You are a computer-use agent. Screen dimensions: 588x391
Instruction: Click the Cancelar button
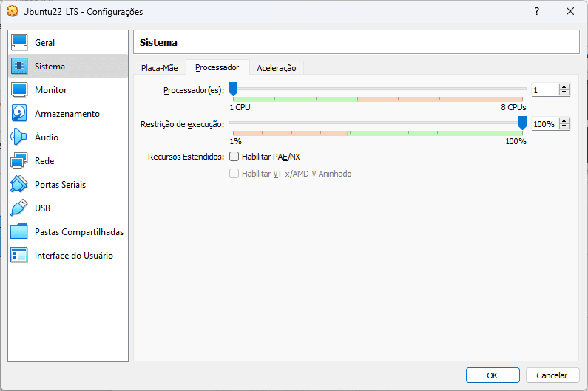point(552,375)
